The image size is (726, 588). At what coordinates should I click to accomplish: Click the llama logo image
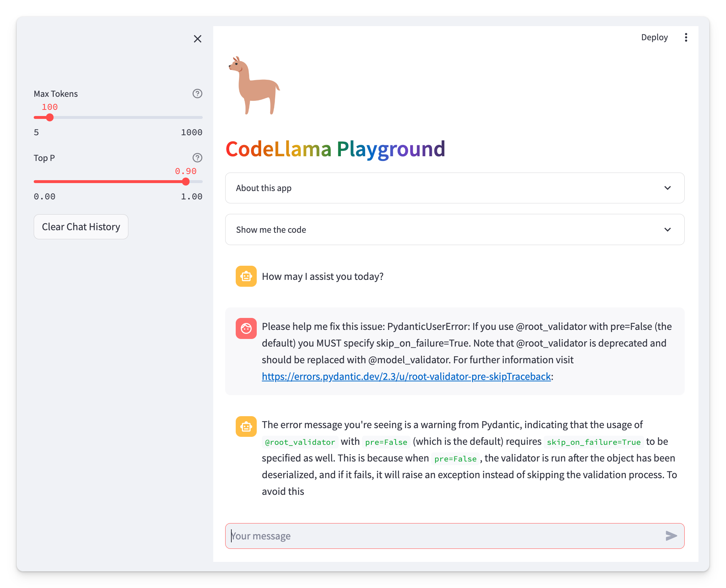coord(255,86)
